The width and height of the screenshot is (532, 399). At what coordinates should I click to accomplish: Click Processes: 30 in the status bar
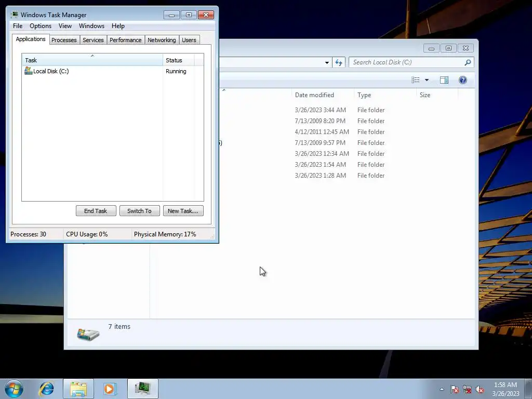28,234
